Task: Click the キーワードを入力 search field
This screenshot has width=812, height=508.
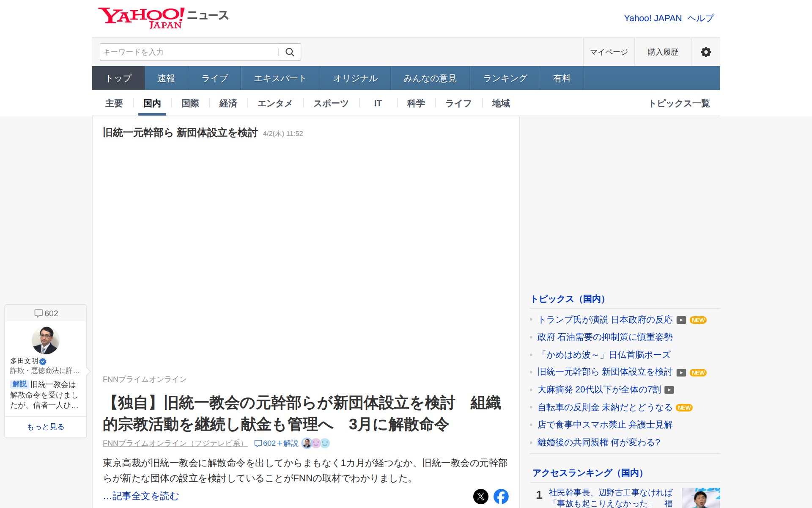Action: 188,52
